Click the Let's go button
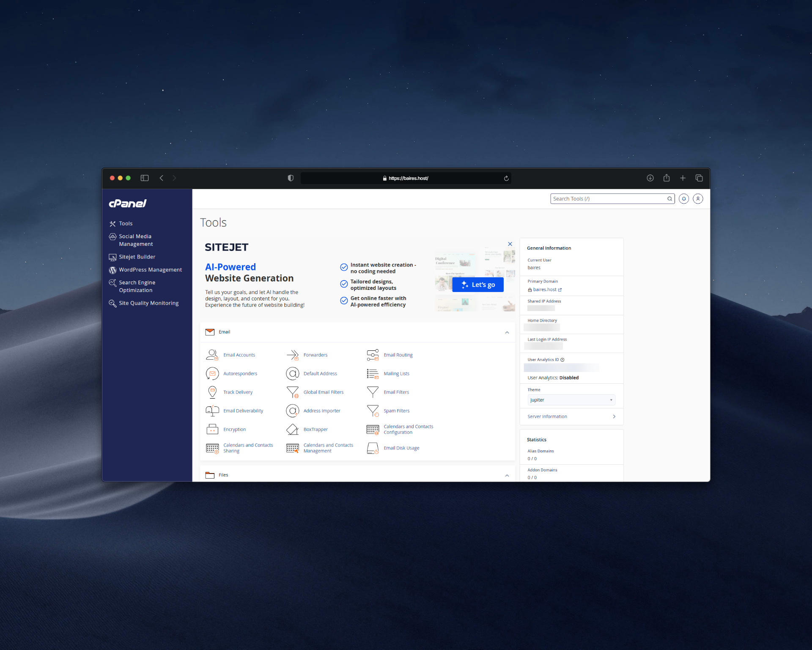The height and width of the screenshot is (650, 812). [x=477, y=284]
